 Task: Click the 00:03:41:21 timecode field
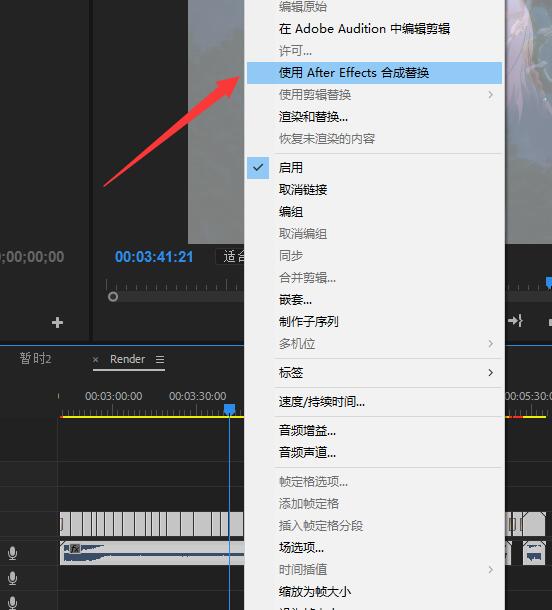coord(154,257)
